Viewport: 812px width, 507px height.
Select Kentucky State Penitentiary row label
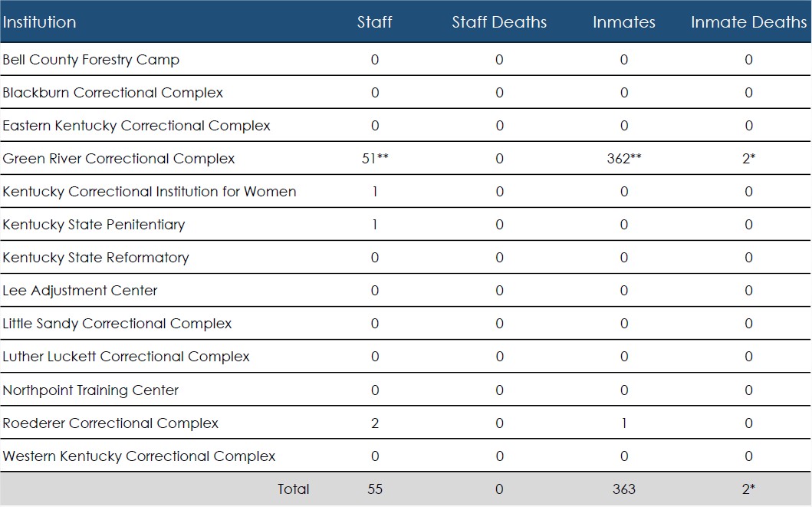(x=94, y=225)
